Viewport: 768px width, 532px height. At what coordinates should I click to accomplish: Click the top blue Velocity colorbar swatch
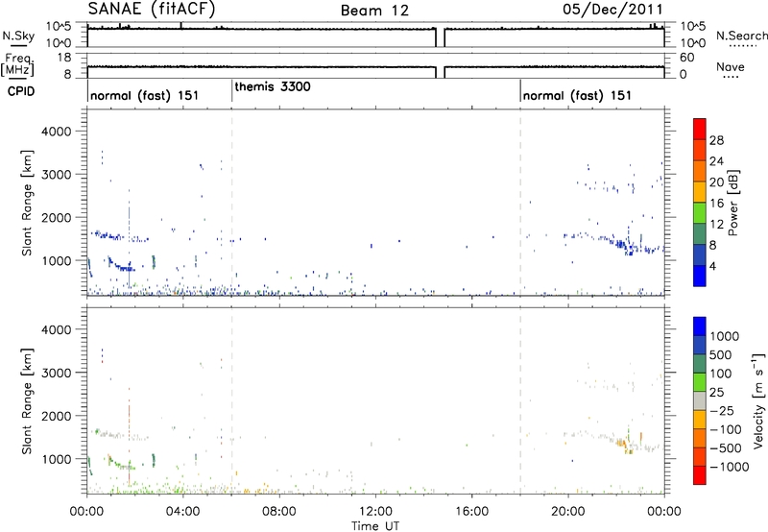700,326
